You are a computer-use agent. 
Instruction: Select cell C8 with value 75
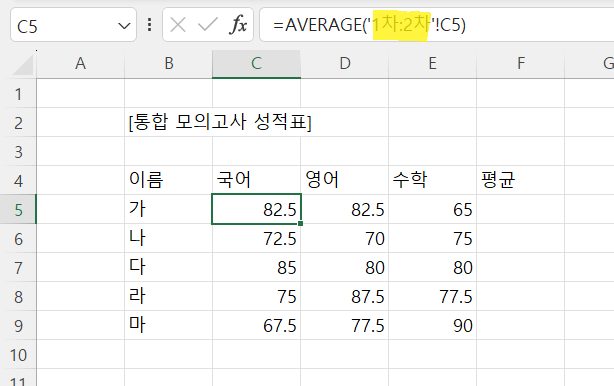(x=256, y=296)
